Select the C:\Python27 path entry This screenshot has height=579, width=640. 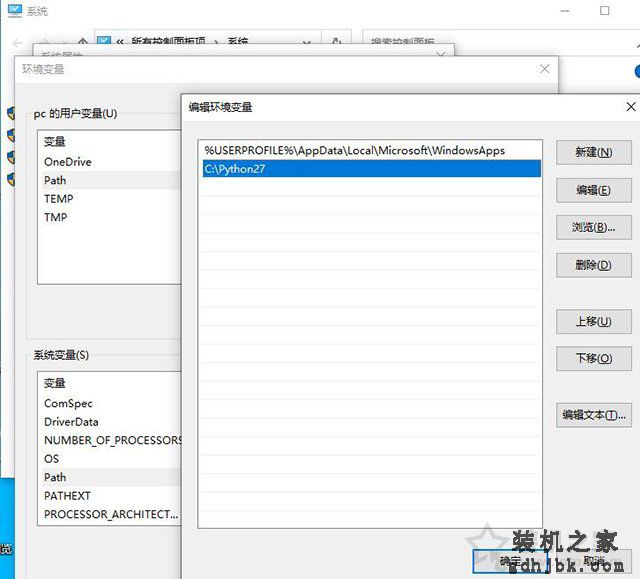[x=371, y=169]
